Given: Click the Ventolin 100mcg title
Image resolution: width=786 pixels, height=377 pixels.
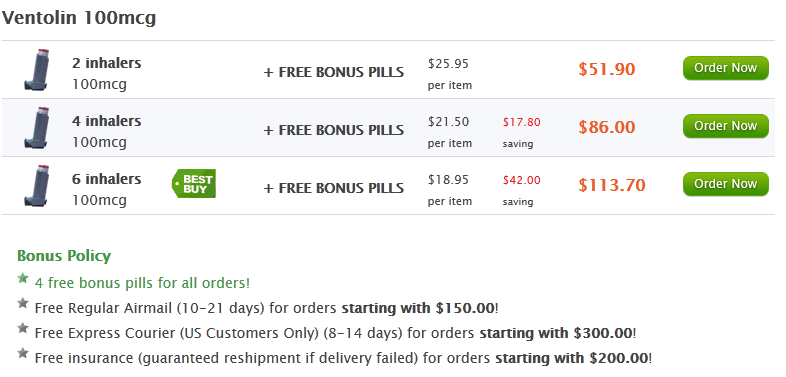Looking at the screenshot, I should click(x=79, y=18).
